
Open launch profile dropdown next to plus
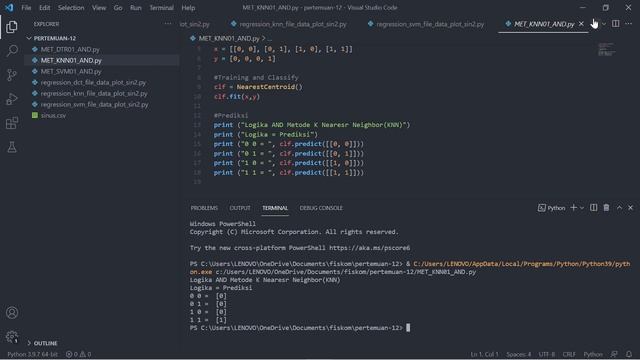click(582, 208)
